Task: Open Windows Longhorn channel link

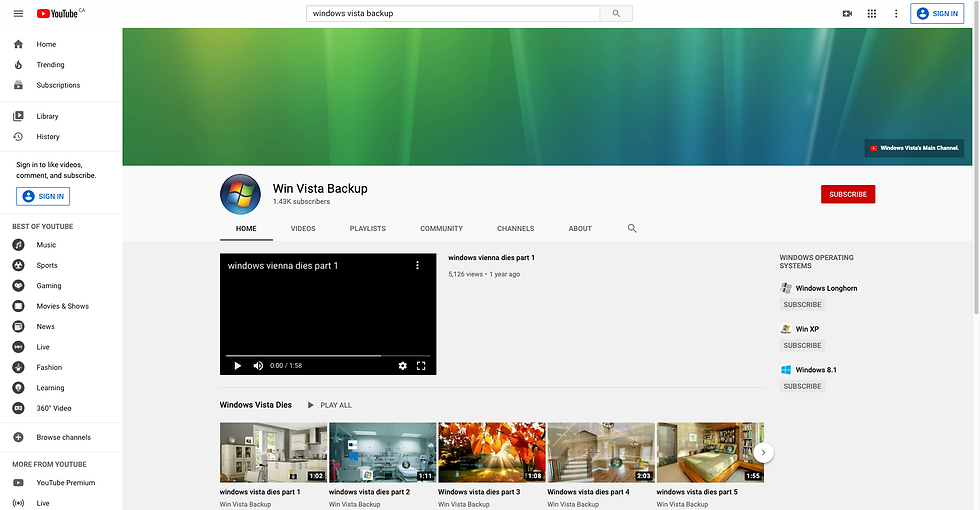Action: (826, 288)
